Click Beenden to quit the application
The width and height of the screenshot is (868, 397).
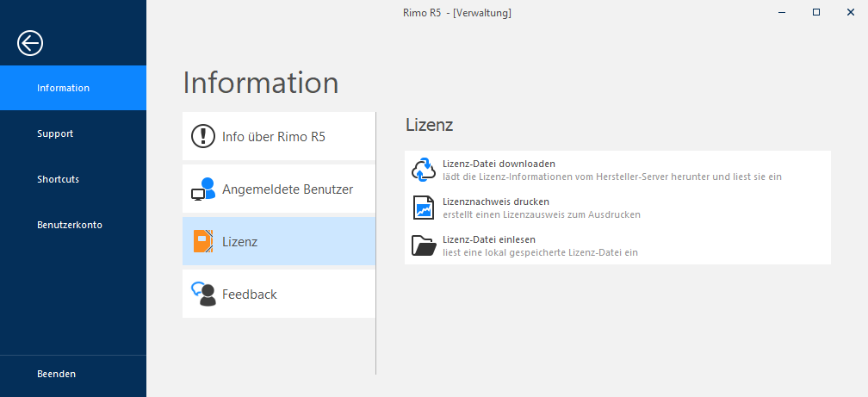click(x=73, y=375)
